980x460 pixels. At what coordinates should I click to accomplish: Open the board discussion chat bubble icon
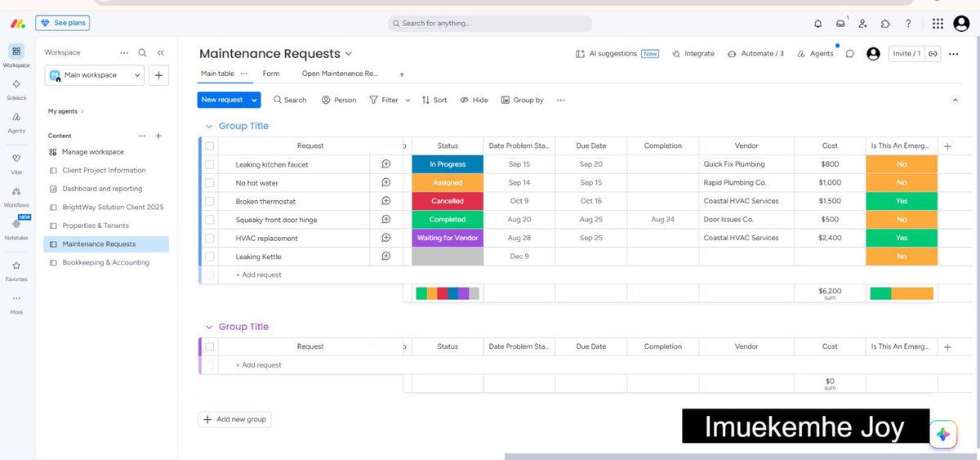pyautogui.click(x=849, y=54)
